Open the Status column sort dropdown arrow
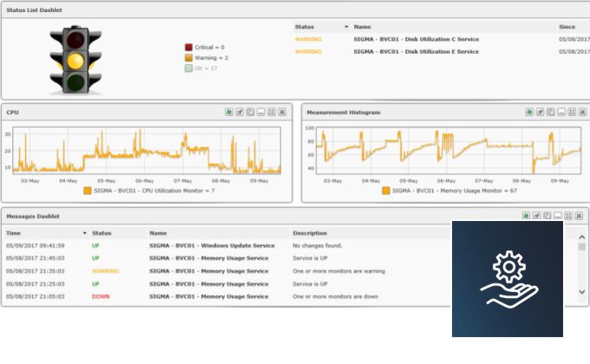This screenshot has height=364, width=590. [346, 27]
